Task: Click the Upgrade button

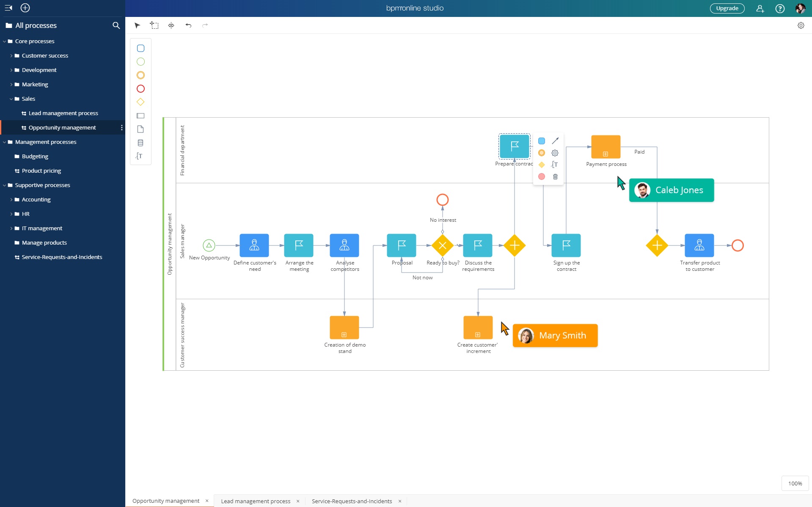Action: click(727, 8)
